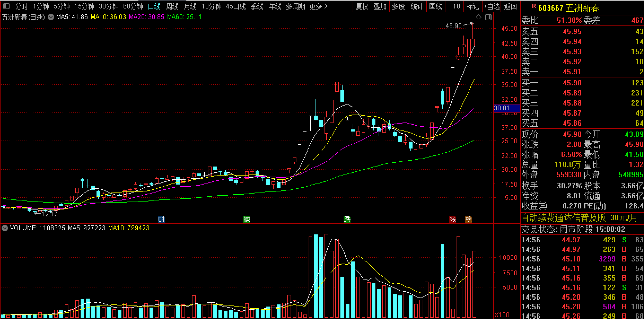
Task: Click the blue 财 event marker
Action: point(161,219)
